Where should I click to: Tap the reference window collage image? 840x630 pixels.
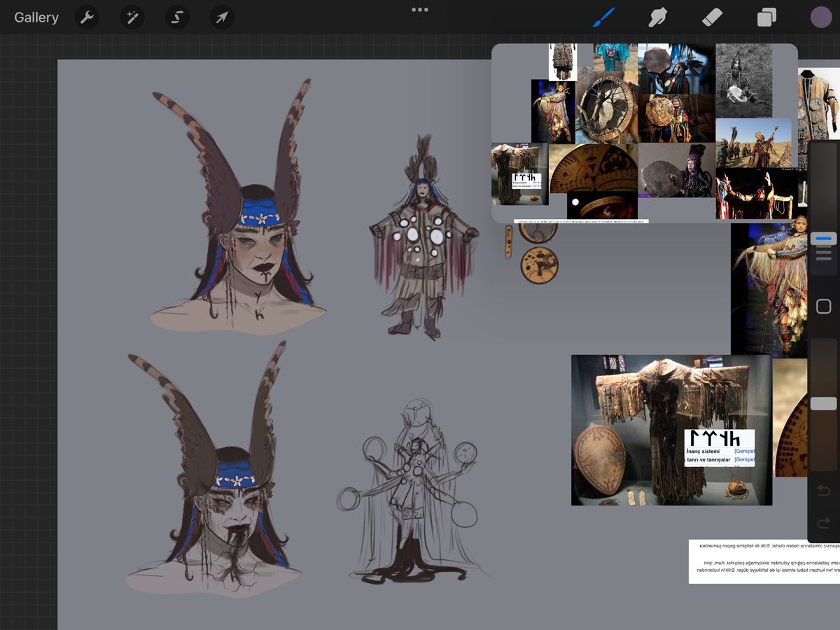pyautogui.click(x=645, y=133)
